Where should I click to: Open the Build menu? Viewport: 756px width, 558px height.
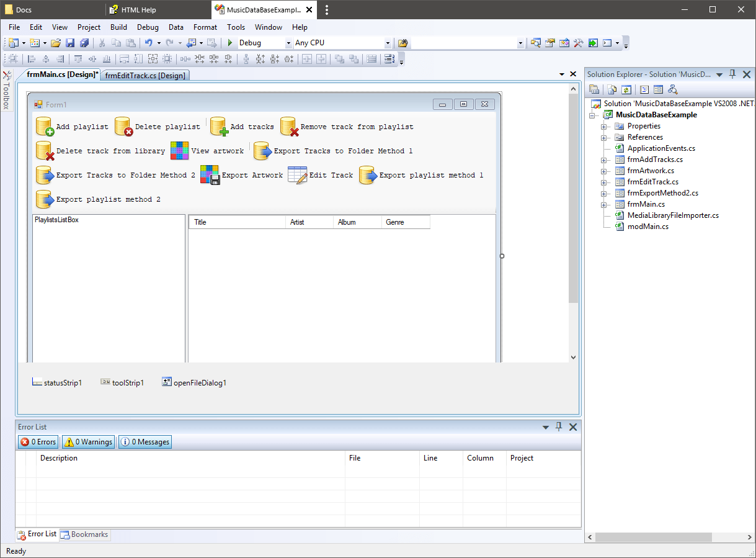click(118, 27)
